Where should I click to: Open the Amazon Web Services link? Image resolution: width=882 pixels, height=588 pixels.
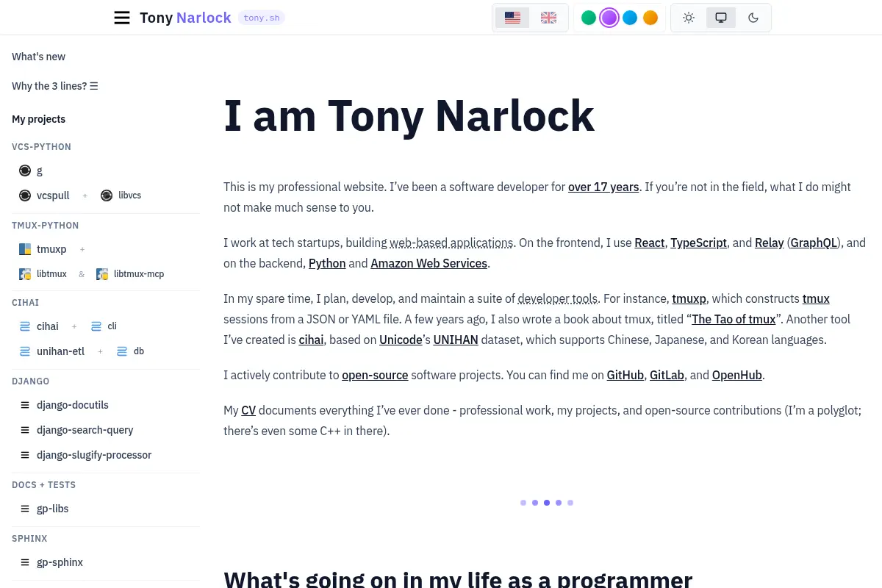pyautogui.click(x=429, y=263)
